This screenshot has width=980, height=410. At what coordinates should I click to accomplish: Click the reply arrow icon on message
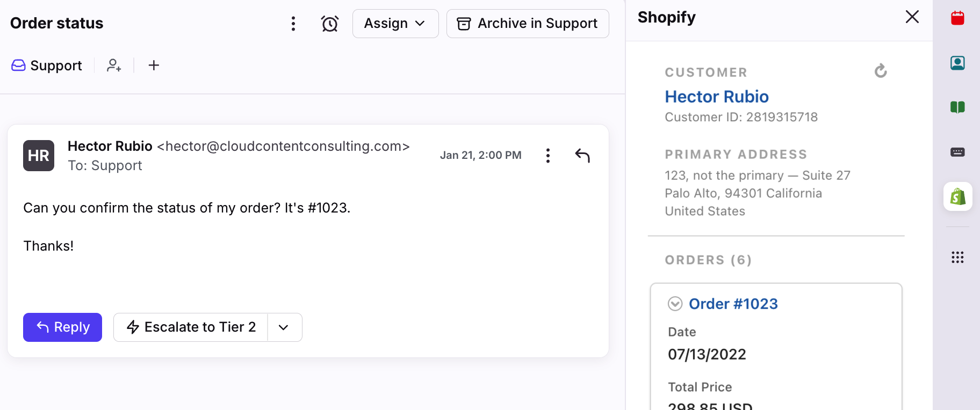pyautogui.click(x=582, y=156)
